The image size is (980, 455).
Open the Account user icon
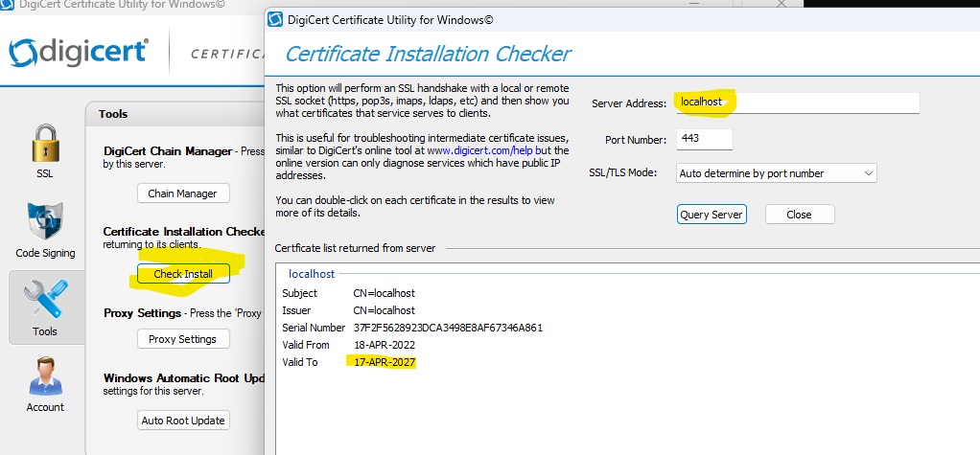click(45, 385)
